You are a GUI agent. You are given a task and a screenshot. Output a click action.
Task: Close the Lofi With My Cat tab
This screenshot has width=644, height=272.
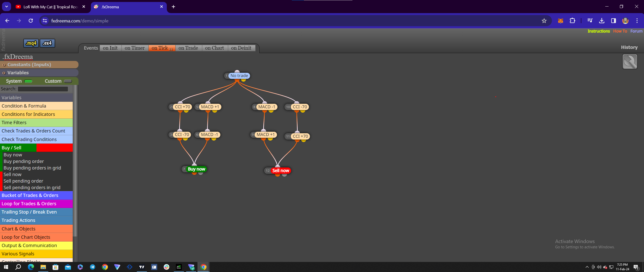pos(84,7)
